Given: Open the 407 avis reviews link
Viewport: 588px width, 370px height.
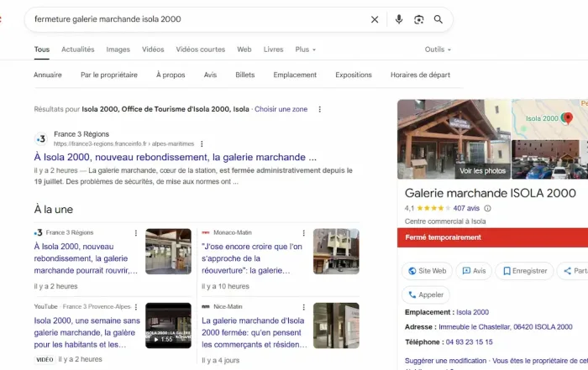Looking at the screenshot, I should [x=466, y=208].
